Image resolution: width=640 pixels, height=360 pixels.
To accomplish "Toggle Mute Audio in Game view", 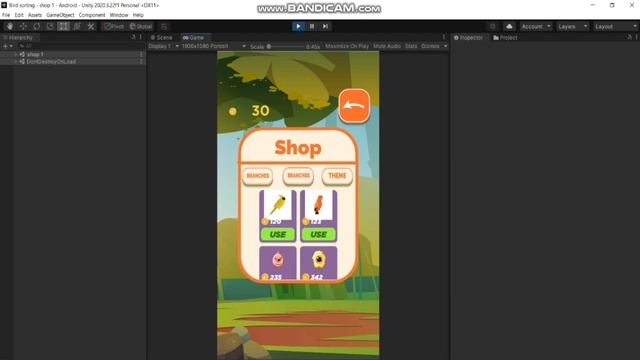I will 387,46.
